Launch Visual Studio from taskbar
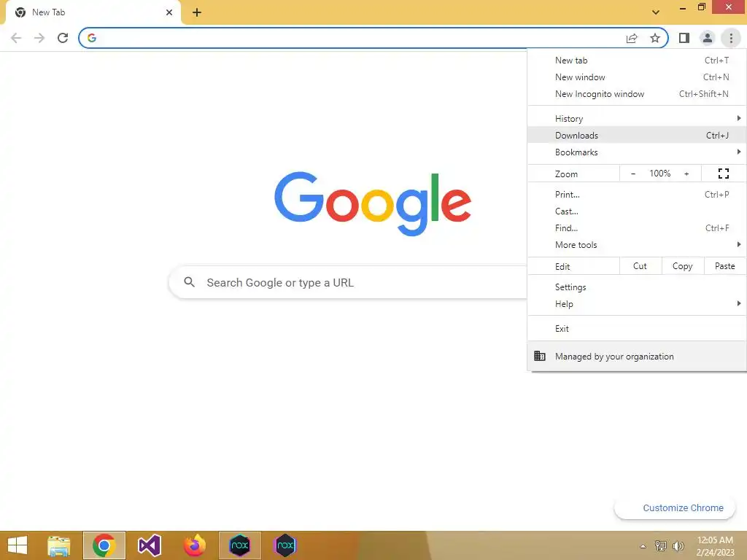This screenshot has height=560, width=747. click(x=149, y=545)
